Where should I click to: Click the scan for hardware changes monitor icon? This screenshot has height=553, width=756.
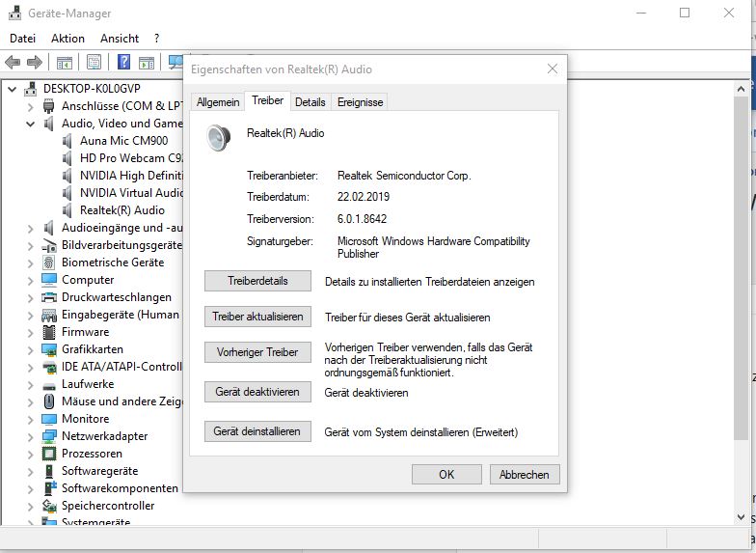click(x=175, y=62)
